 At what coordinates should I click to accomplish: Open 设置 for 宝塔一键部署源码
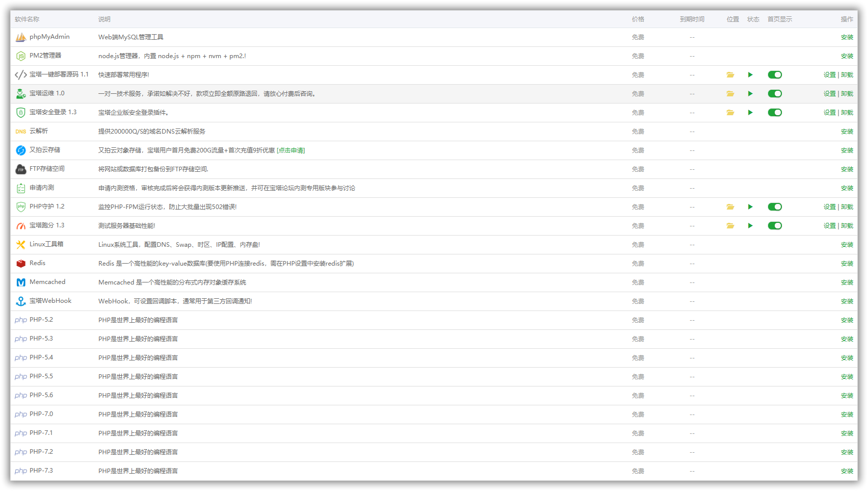tap(830, 75)
